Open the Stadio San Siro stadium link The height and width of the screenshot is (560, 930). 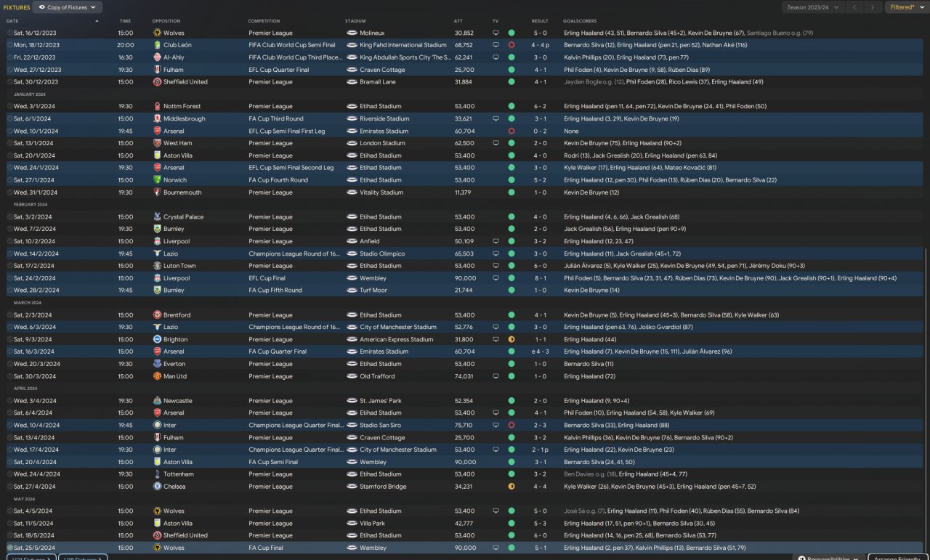381,426
